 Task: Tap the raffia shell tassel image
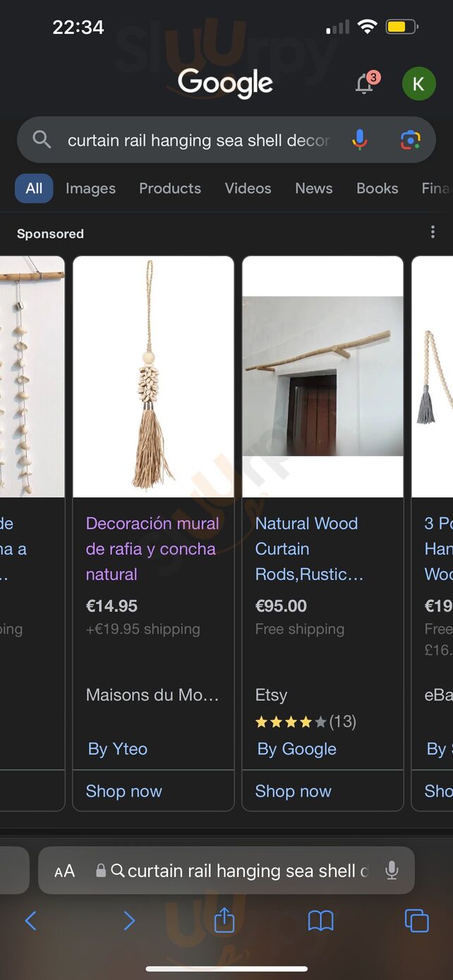point(154,377)
